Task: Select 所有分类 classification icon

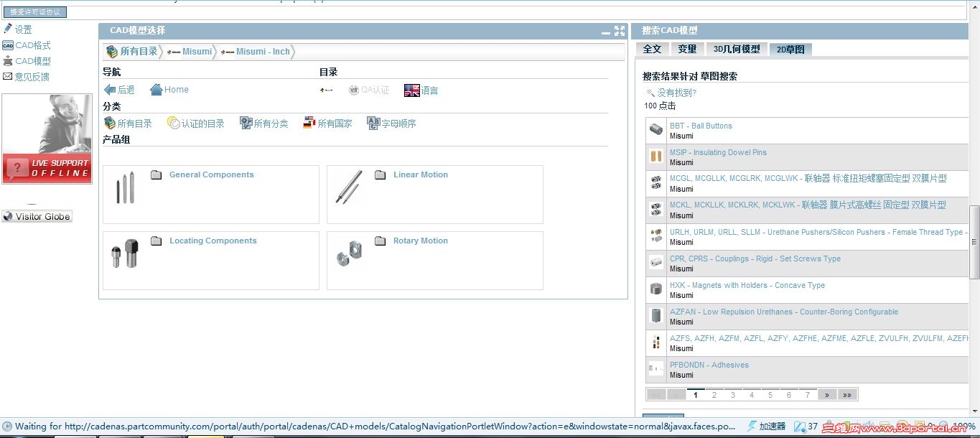Action: [246, 123]
